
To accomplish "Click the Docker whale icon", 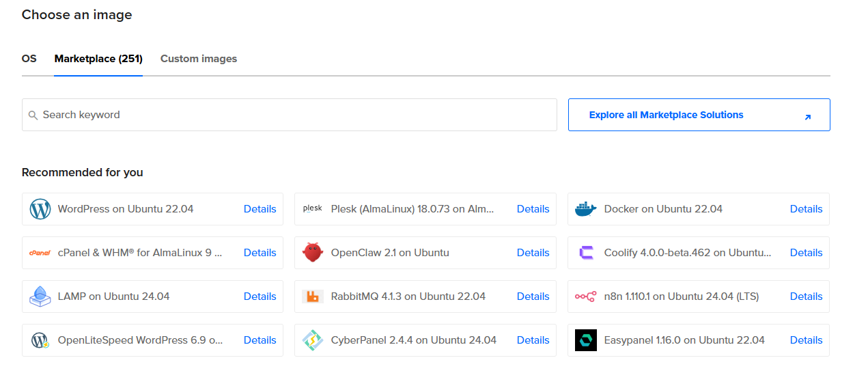I will coord(586,209).
